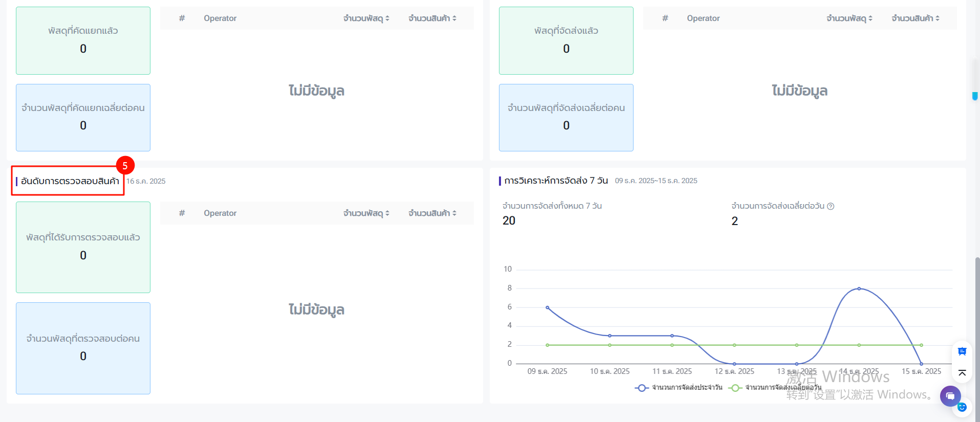Sort sorting ranking by จำนวนพัสดุ column
980x422 pixels.
366,18
